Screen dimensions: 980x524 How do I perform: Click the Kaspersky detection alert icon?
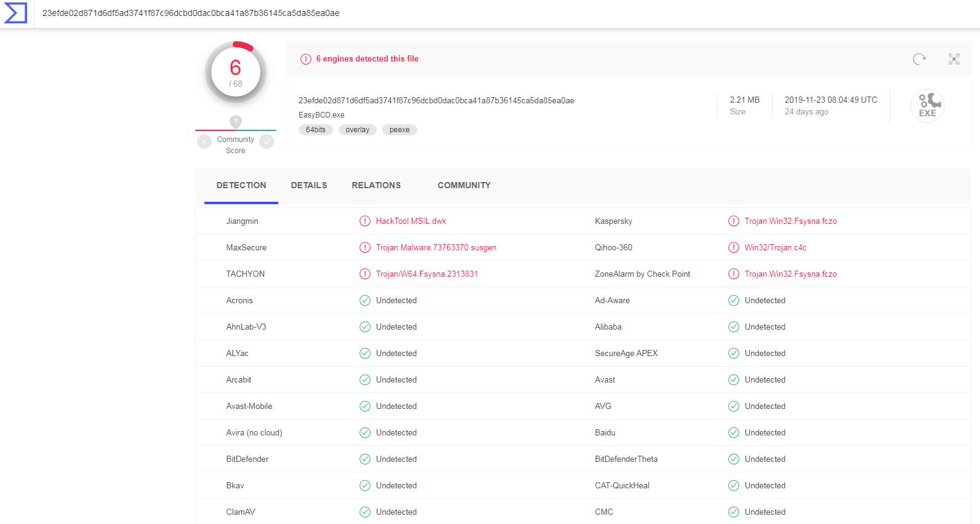(x=734, y=221)
